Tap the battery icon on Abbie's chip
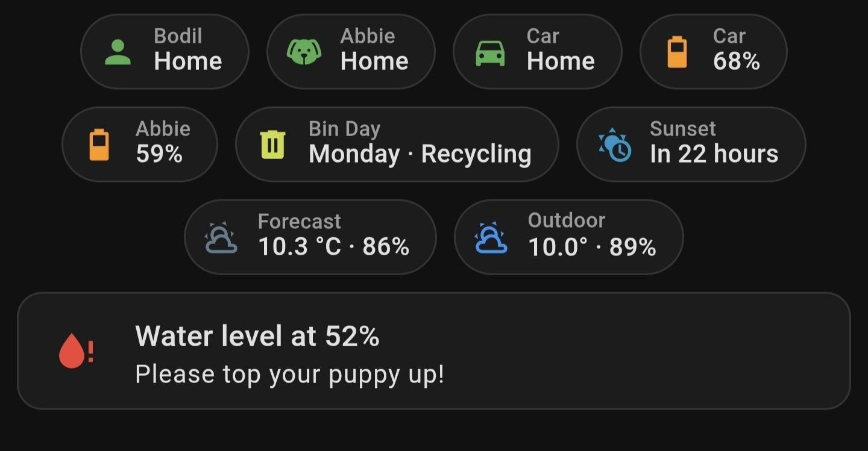Screen dimensions: 868x451 pyautogui.click(x=100, y=143)
